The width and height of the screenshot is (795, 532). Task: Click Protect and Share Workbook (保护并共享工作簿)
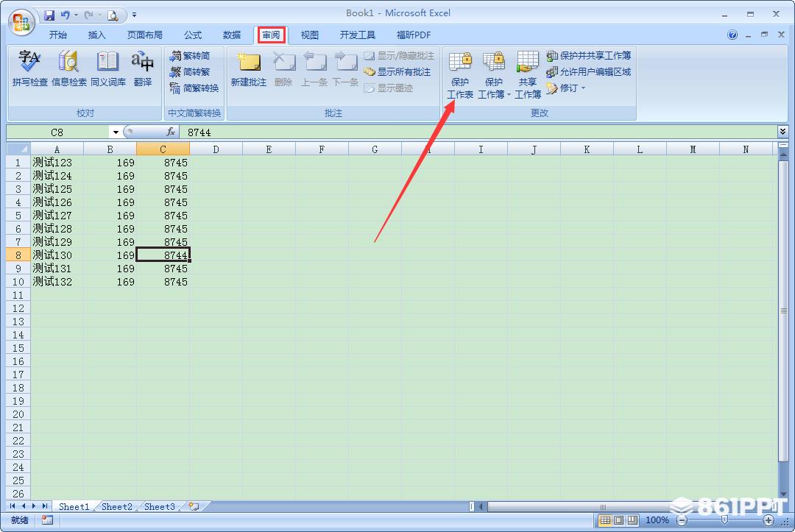pyautogui.click(x=589, y=56)
